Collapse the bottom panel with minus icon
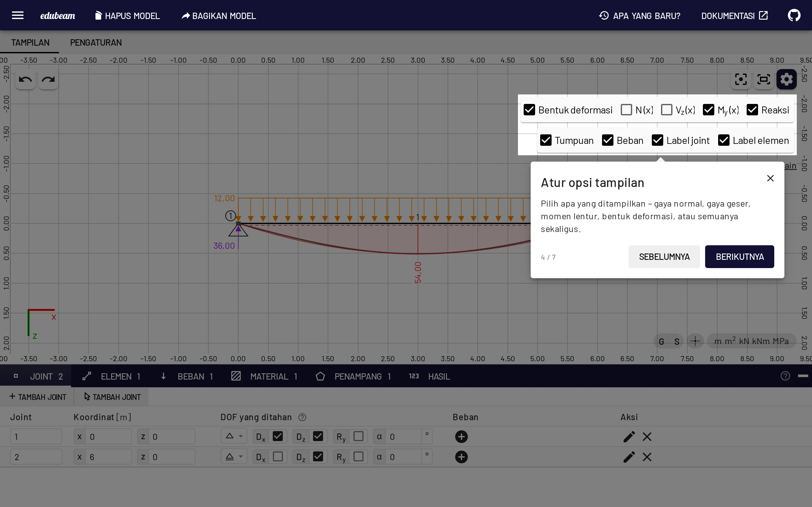812x507 pixels. click(802, 376)
